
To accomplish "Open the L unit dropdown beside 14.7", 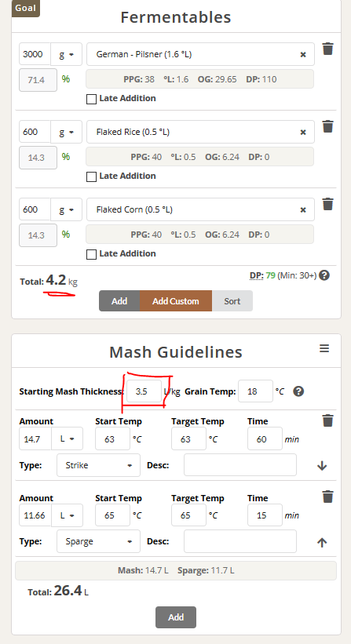I will [67, 438].
